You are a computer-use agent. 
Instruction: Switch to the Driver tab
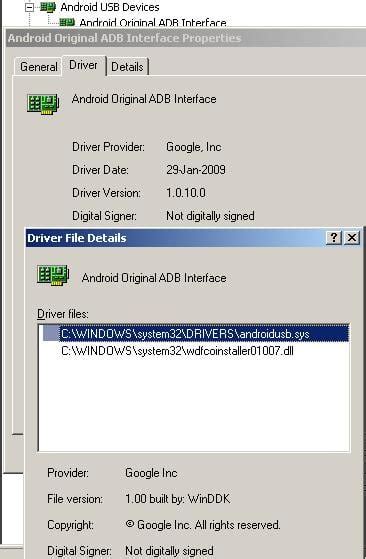tap(83, 65)
